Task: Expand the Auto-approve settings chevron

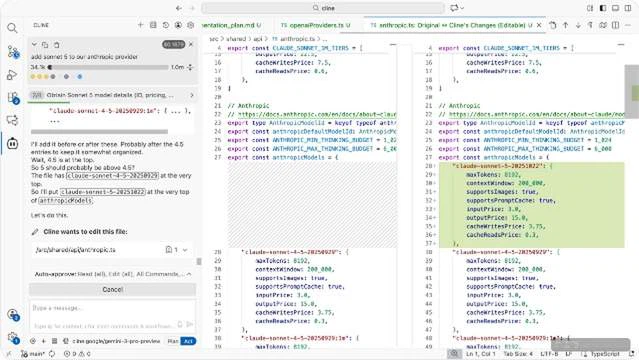Action: pos(189,274)
